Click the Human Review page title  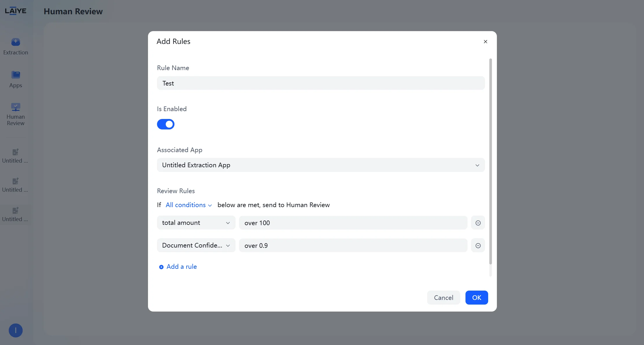click(x=73, y=11)
